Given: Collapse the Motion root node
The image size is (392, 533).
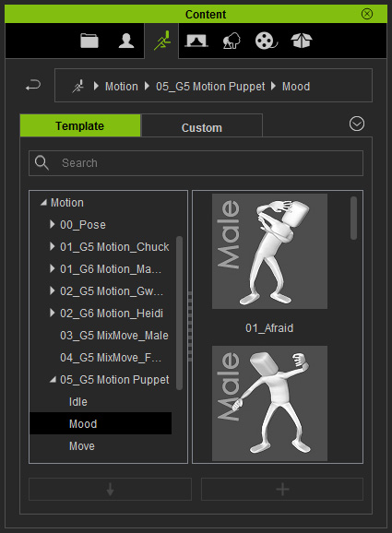Looking at the screenshot, I should 43,203.
